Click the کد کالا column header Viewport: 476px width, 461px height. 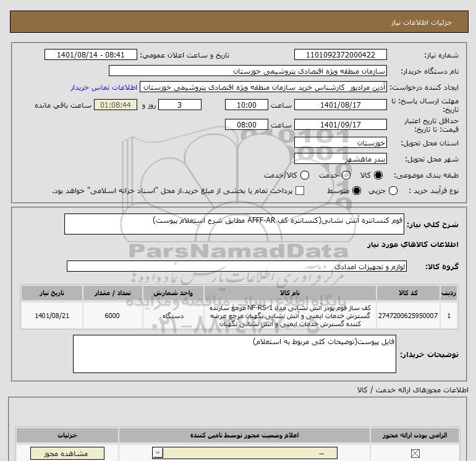coord(408,293)
